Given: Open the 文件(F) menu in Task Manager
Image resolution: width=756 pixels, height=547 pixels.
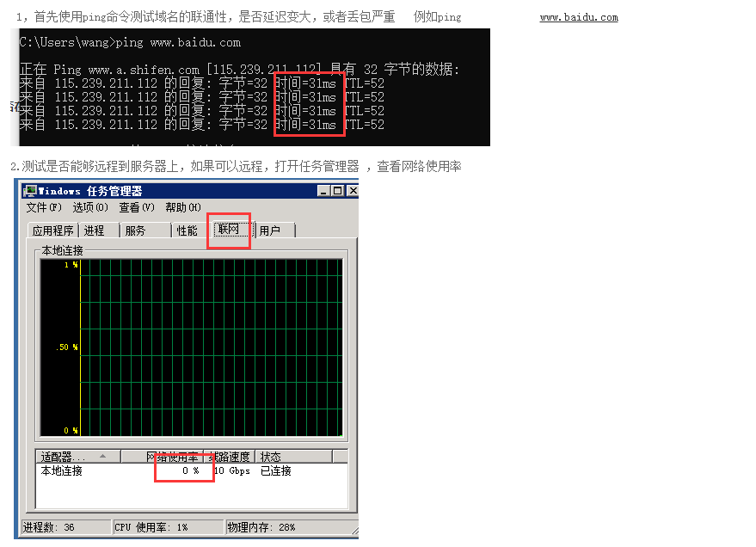Looking at the screenshot, I should tap(44, 207).
